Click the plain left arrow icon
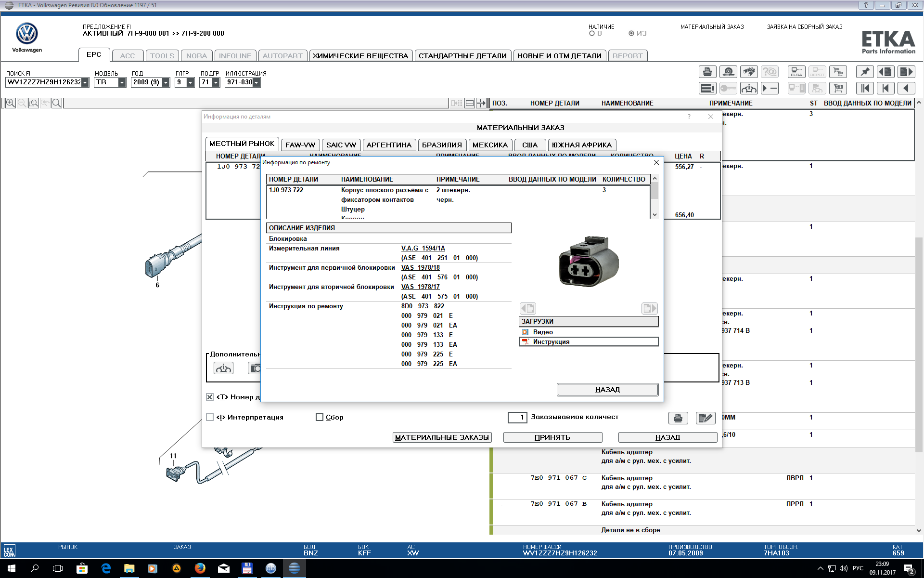Viewport: 924px width, 578px height. click(906, 88)
